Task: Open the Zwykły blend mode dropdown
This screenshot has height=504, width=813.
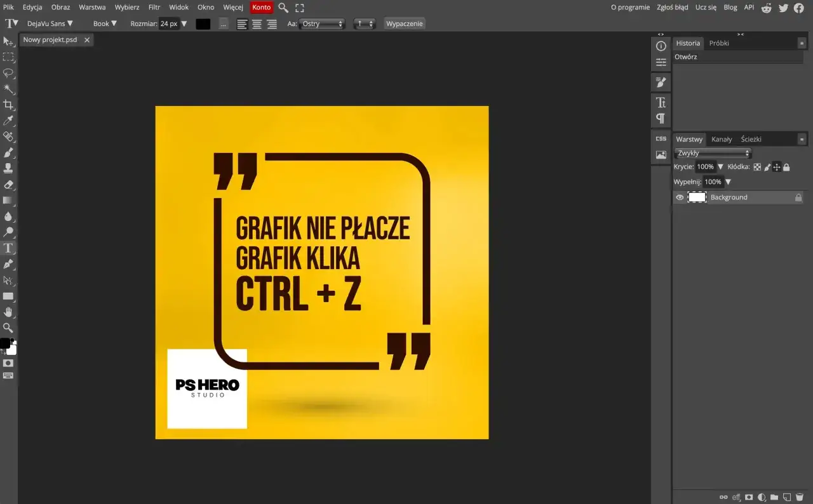Action: (713, 152)
